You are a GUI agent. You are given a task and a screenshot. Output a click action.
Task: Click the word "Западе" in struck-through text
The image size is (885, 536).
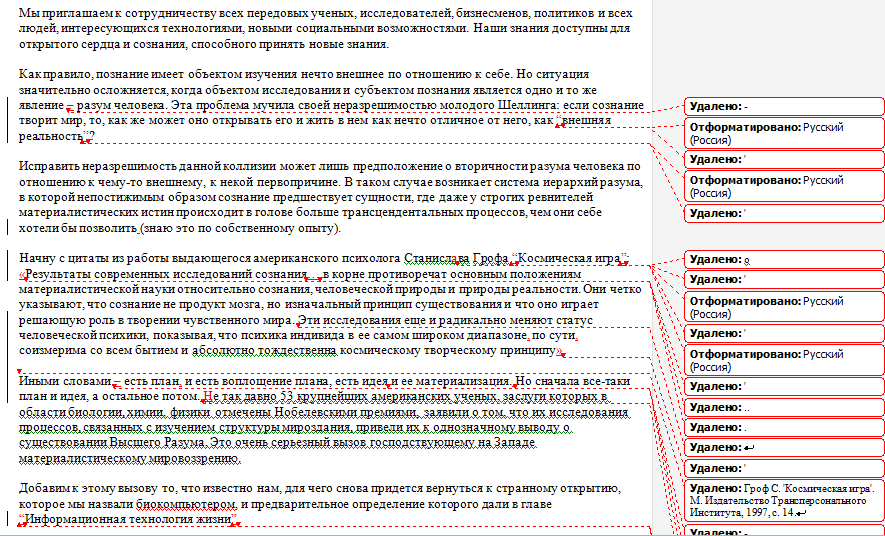click(x=514, y=443)
